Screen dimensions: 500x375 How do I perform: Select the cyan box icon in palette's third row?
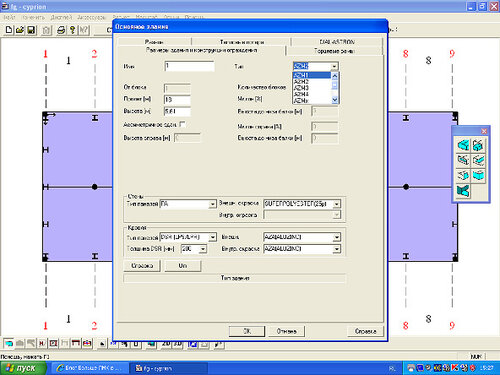point(478,175)
